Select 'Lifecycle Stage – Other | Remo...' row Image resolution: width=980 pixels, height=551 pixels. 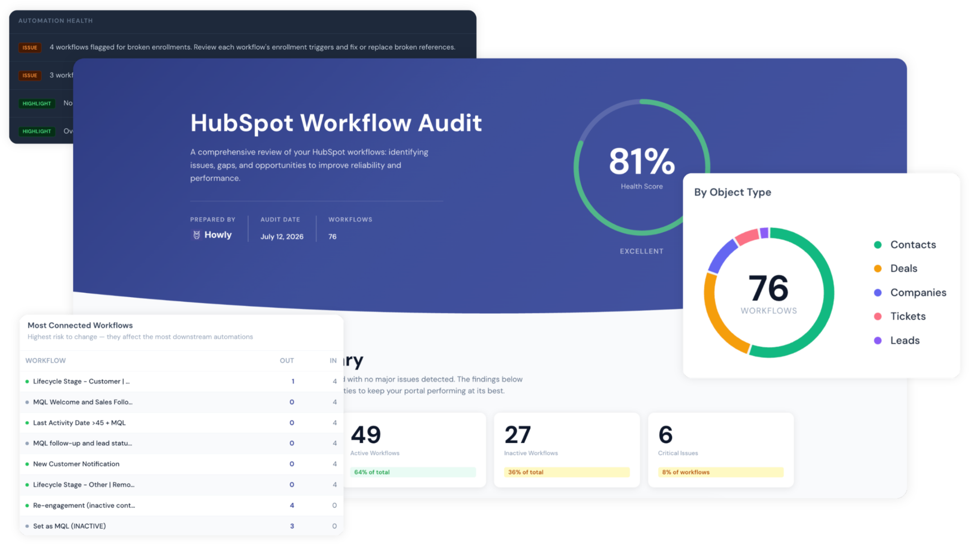pyautogui.click(x=181, y=485)
